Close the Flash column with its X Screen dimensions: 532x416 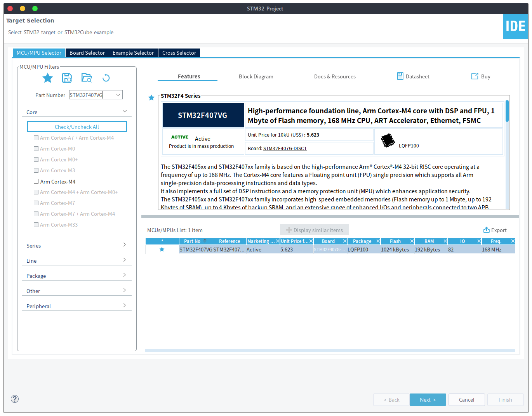click(x=412, y=241)
